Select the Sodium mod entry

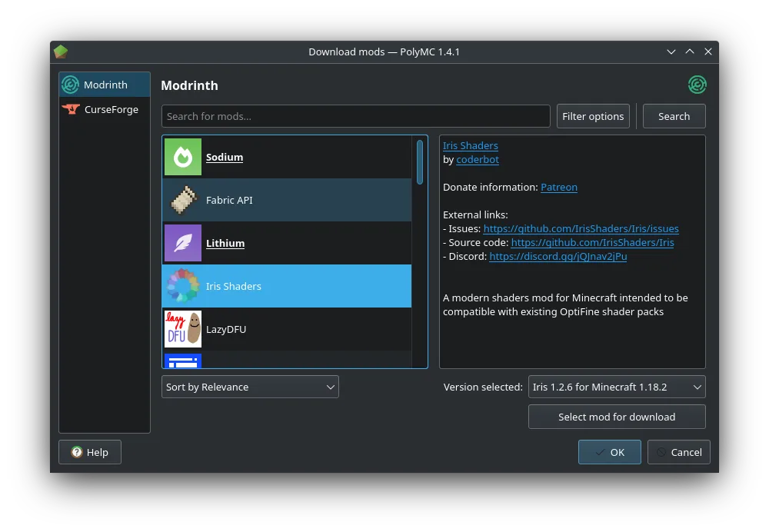point(287,157)
